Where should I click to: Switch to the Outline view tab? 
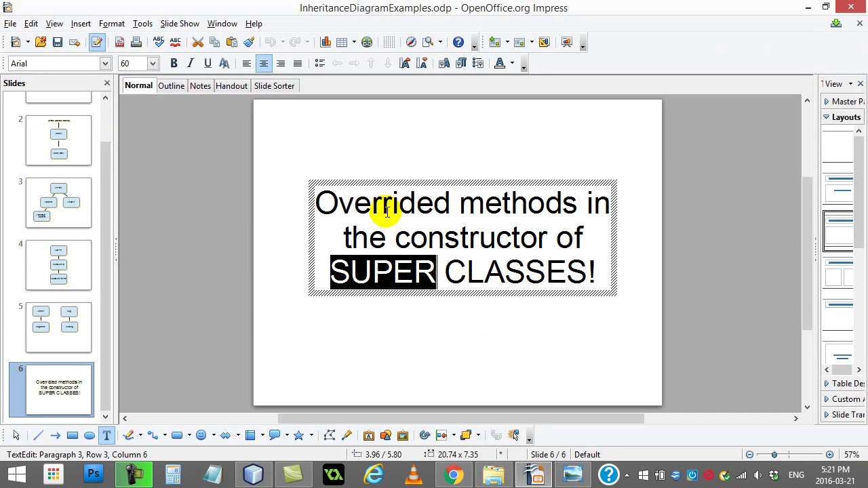coord(171,86)
